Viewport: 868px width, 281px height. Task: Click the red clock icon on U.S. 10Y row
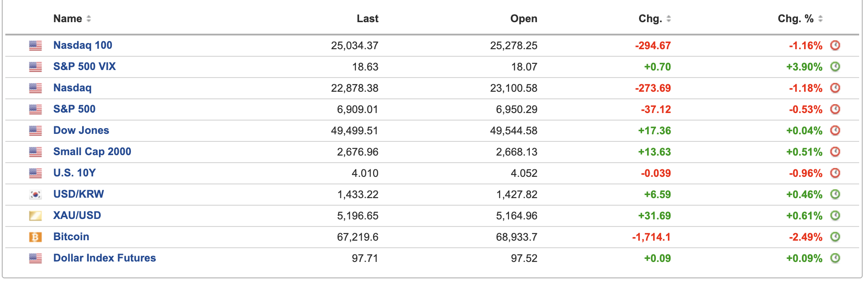[x=835, y=173]
